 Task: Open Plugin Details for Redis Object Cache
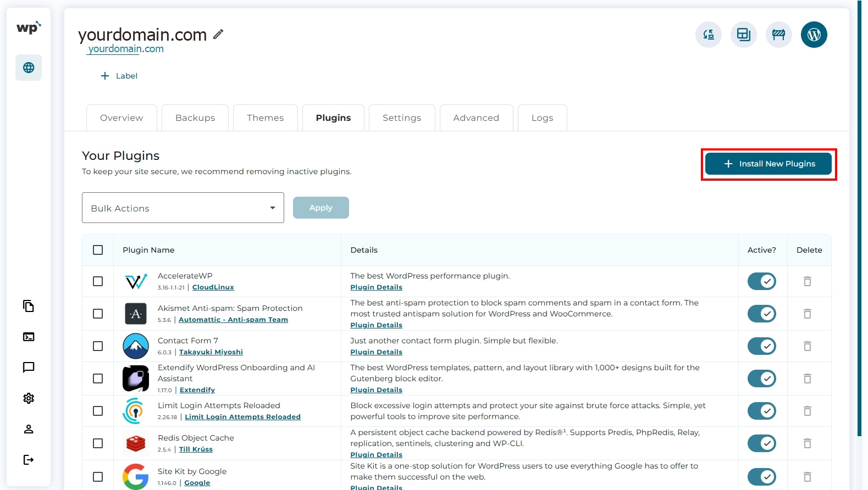click(x=377, y=455)
